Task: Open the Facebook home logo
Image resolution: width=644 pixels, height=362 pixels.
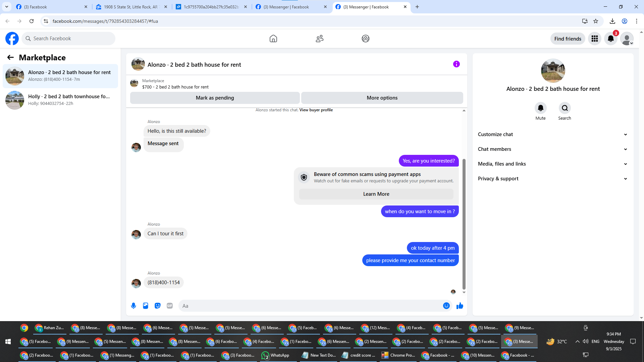Action: pos(12,39)
